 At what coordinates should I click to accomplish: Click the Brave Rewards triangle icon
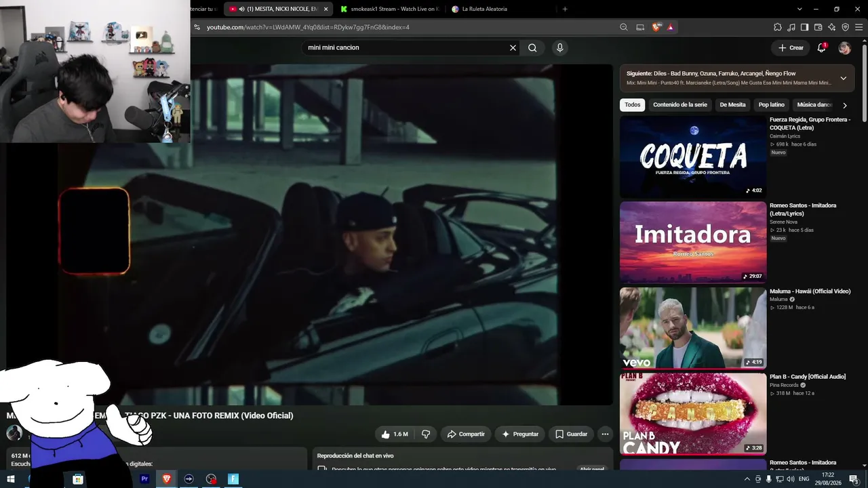(671, 27)
